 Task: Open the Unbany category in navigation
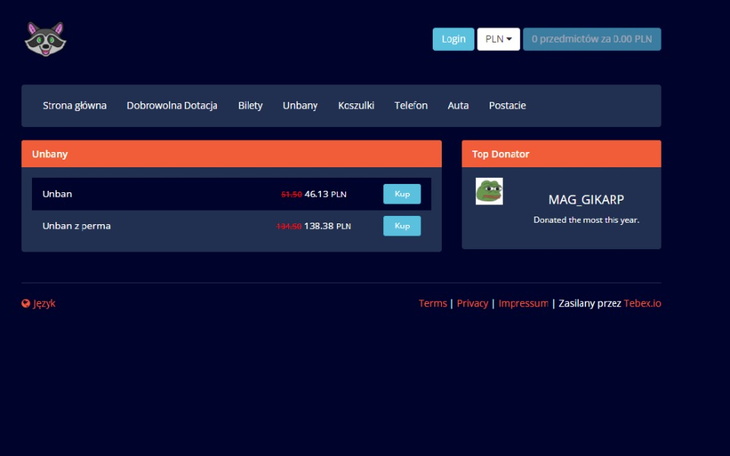point(300,105)
